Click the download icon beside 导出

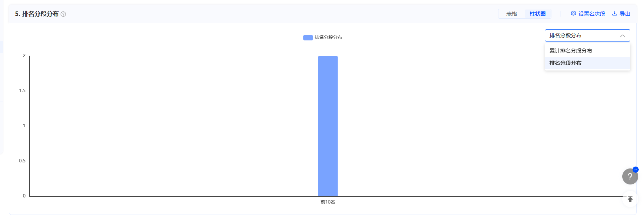tap(615, 13)
